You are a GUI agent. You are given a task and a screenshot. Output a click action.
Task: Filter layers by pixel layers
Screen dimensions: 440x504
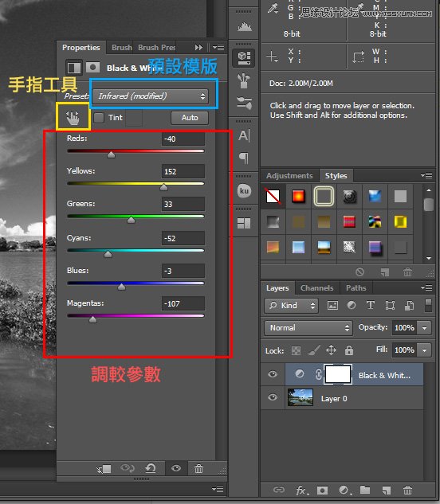(x=332, y=306)
